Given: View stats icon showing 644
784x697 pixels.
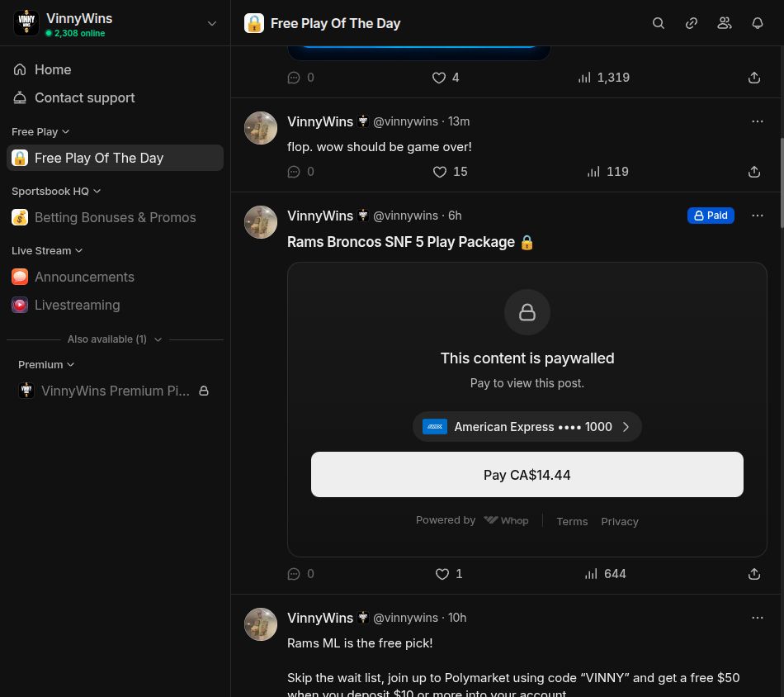Looking at the screenshot, I should pos(591,574).
